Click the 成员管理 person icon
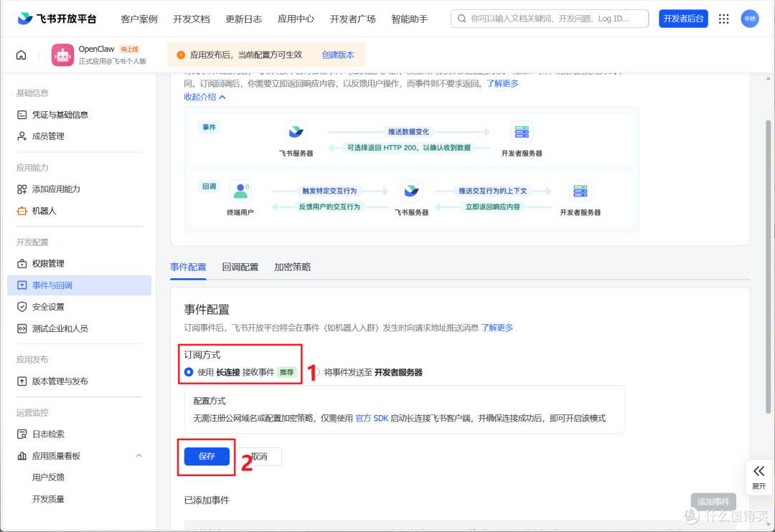The height and width of the screenshot is (532, 775). point(22,136)
